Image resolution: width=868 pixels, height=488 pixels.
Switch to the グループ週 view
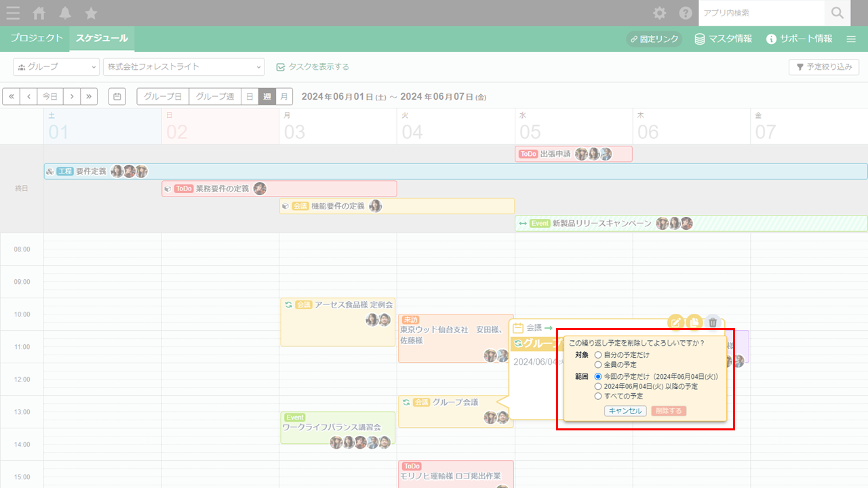point(214,97)
